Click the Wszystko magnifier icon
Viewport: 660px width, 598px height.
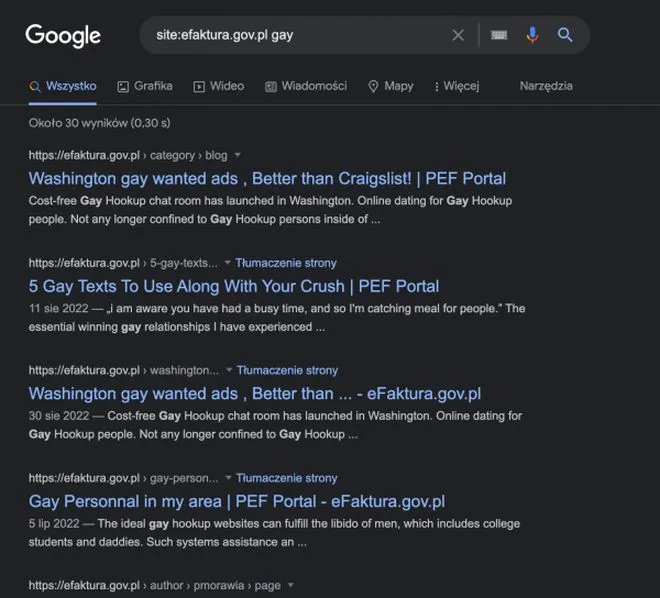click(35, 87)
